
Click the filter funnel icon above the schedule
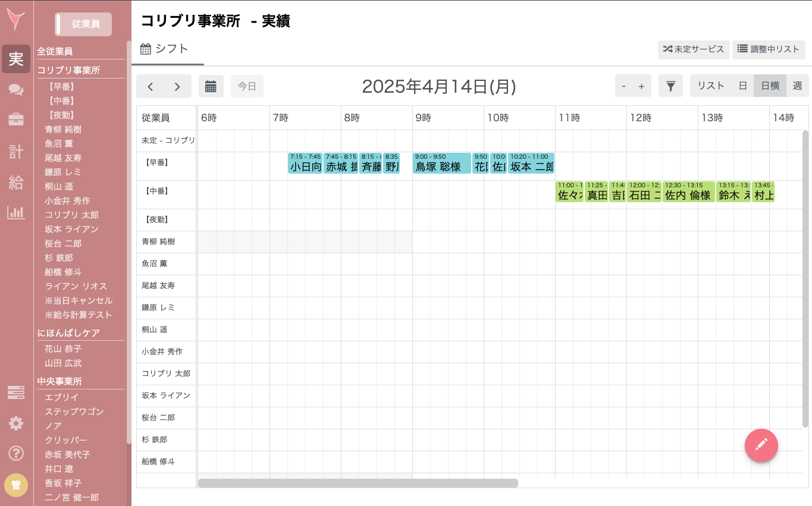coord(670,86)
